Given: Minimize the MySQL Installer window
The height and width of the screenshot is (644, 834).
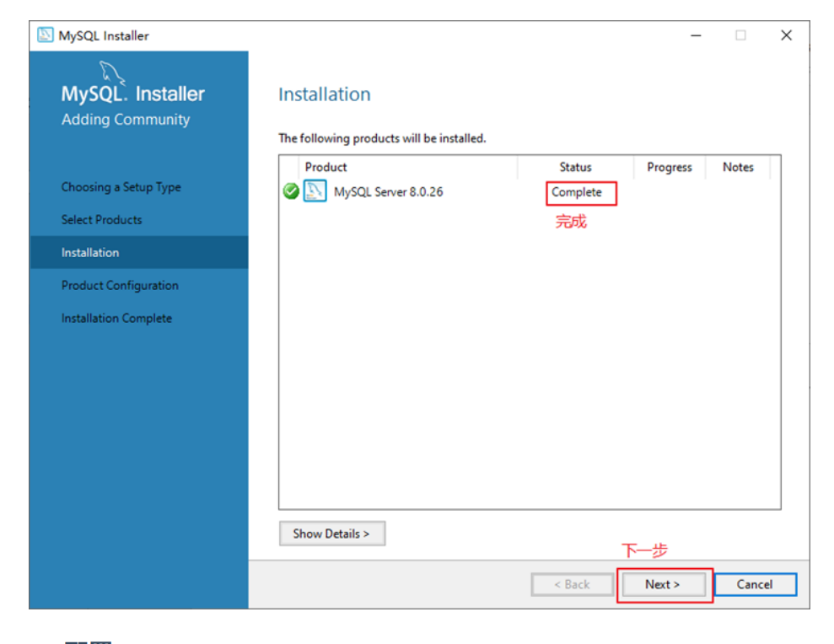Looking at the screenshot, I should tap(696, 35).
